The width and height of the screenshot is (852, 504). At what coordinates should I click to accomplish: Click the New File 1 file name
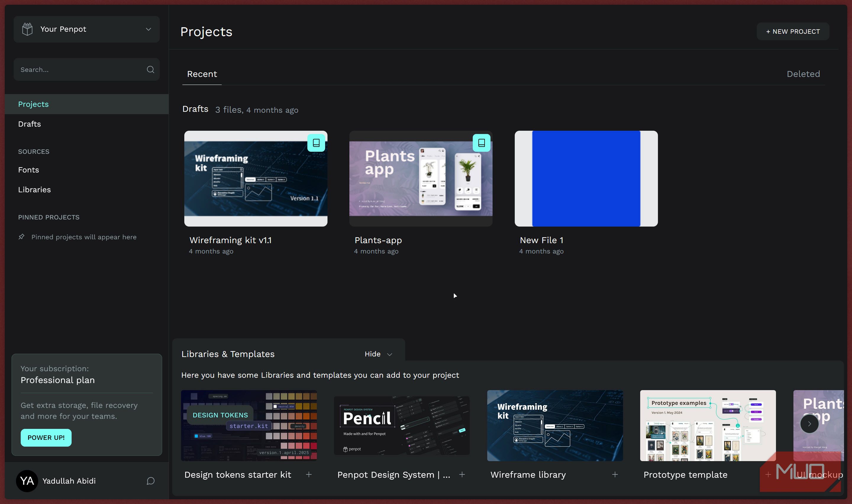coord(542,240)
